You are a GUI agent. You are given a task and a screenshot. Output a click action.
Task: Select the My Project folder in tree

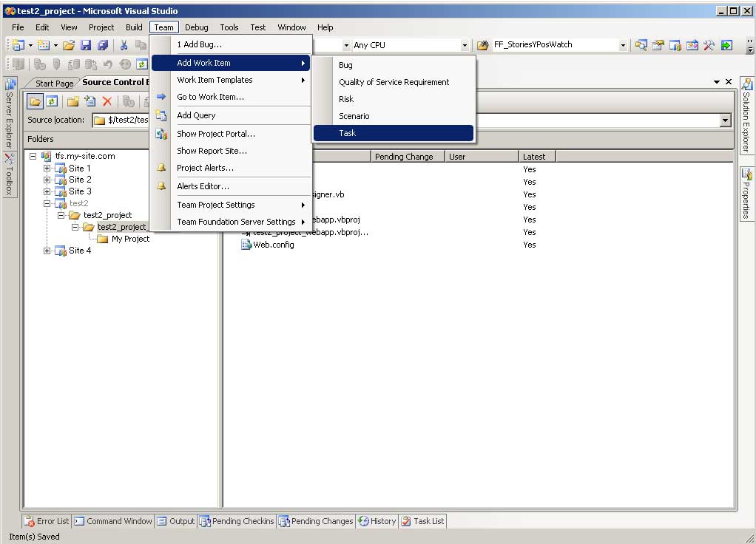(x=130, y=239)
